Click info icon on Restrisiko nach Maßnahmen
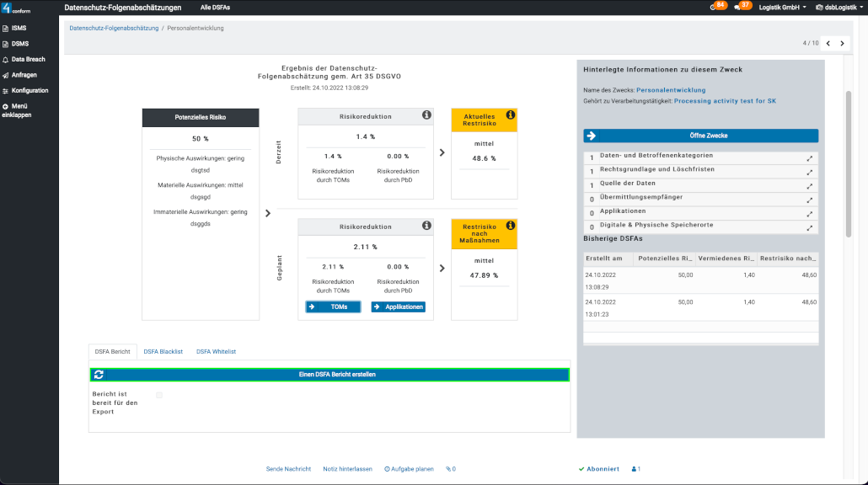This screenshot has width=868, height=485. pos(510,226)
